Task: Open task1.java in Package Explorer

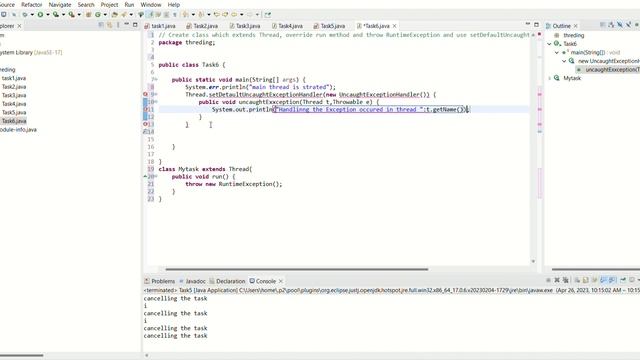Action: click(x=14, y=78)
